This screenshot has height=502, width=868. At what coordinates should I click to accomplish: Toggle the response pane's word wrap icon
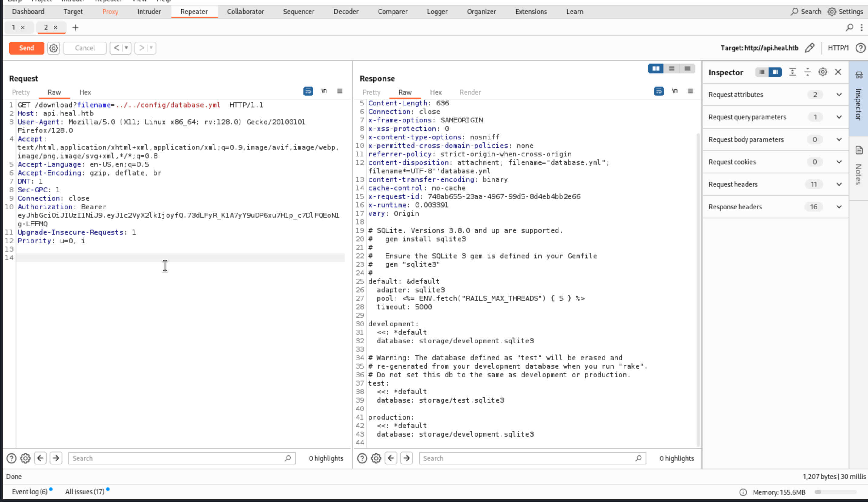coord(659,91)
